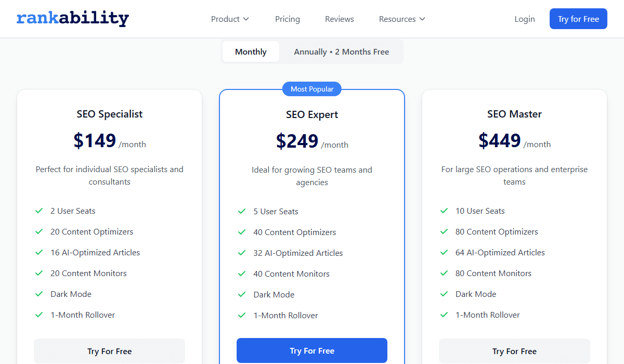Click Try For Free under SEO Specialist
Viewport: 624px width, 364px height.
[x=109, y=351]
